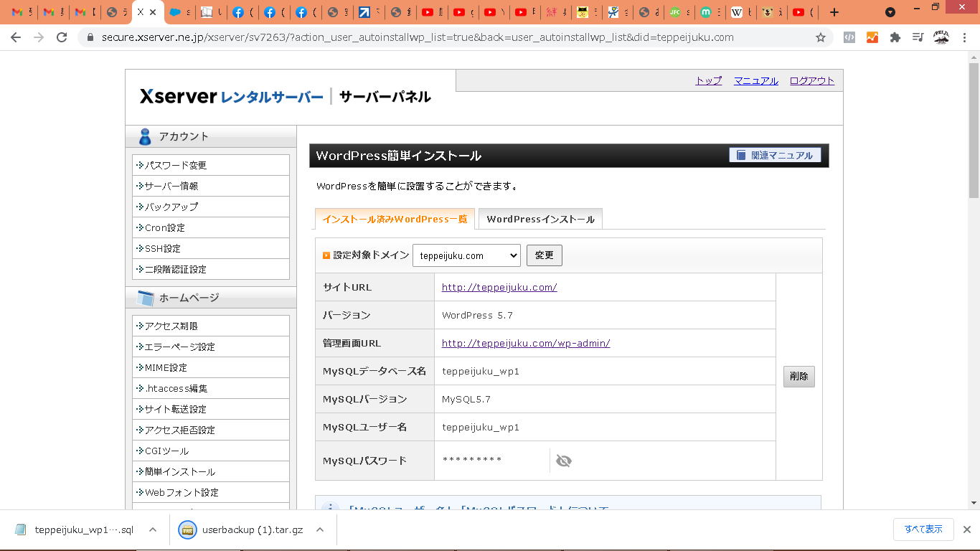Open エラーページ設定 in the sidebar
Screen dimensions: 980x551
point(211,347)
